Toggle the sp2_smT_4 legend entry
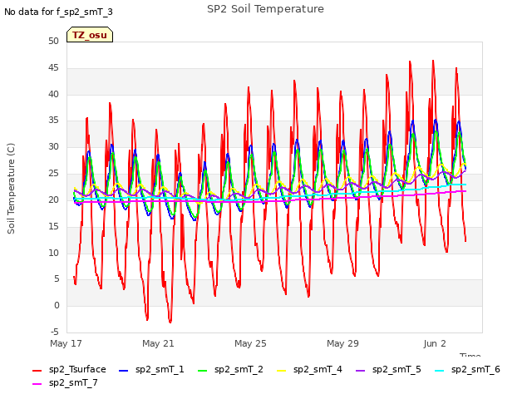 [x=309, y=369]
